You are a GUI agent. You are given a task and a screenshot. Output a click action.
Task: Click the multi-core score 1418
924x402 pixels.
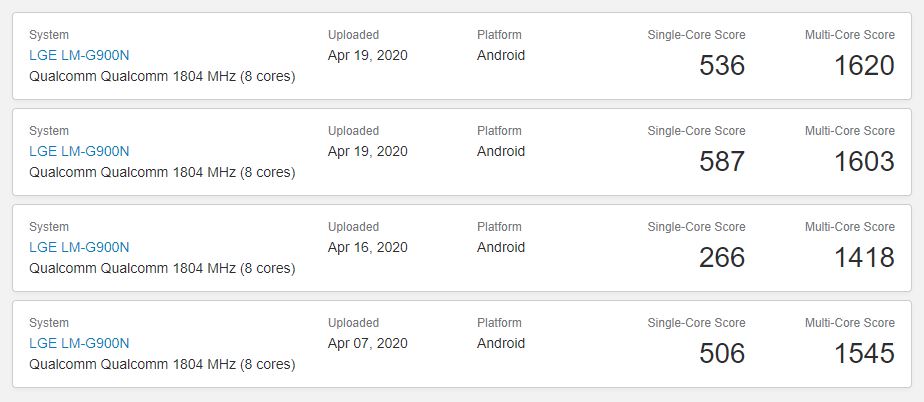[864, 258]
